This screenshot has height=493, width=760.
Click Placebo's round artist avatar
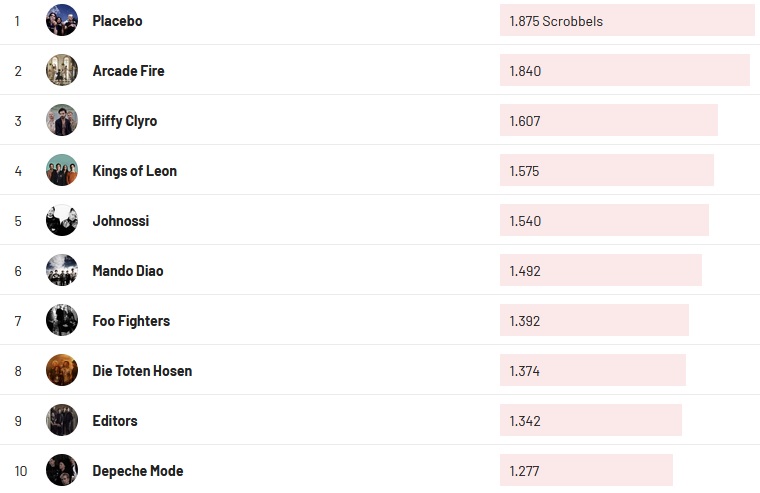tap(62, 20)
